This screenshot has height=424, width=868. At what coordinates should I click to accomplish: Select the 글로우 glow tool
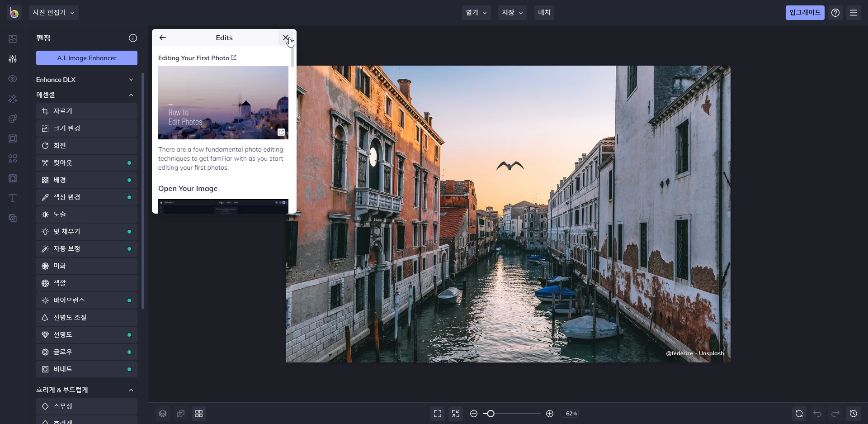(x=87, y=352)
